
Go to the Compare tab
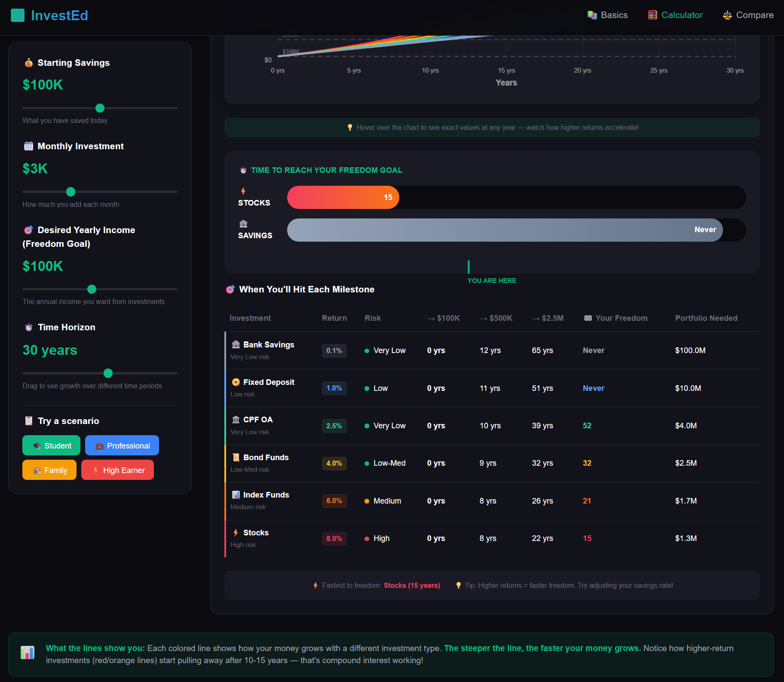[748, 15]
